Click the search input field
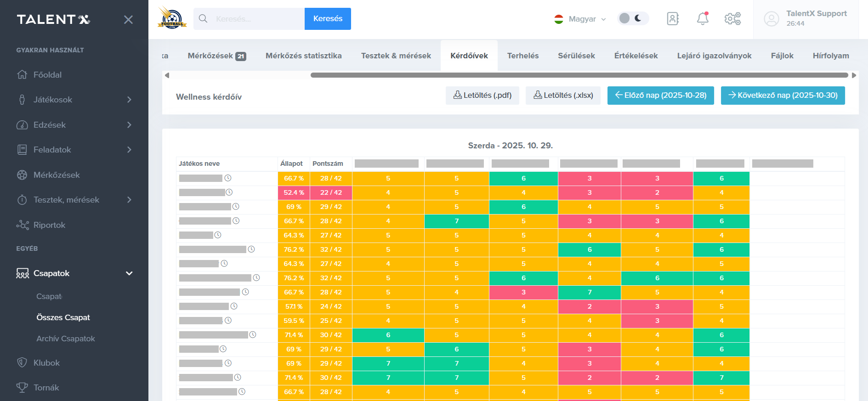This screenshot has width=868, height=401. click(257, 19)
